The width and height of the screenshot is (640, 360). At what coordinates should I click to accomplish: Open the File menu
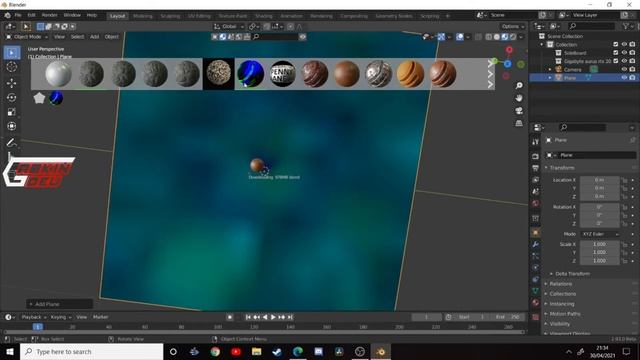click(18, 15)
